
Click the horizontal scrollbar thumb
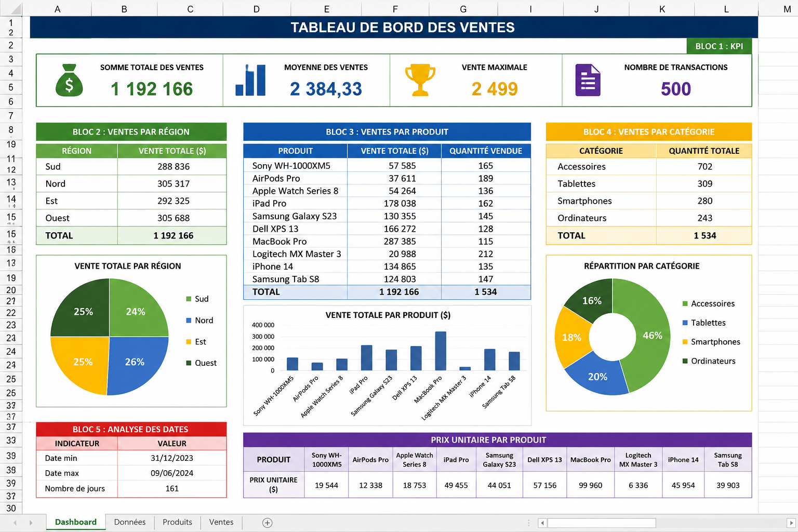(602, 523)
